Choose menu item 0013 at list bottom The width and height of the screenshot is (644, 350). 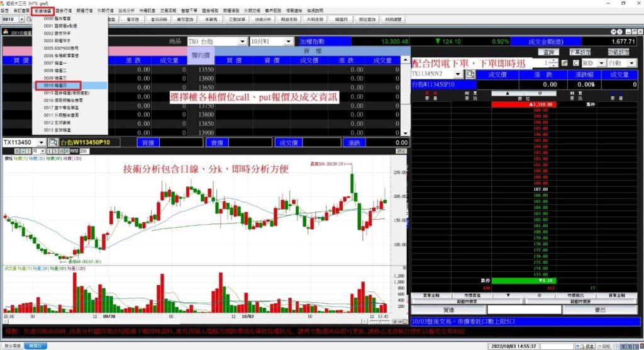(70, 130)
